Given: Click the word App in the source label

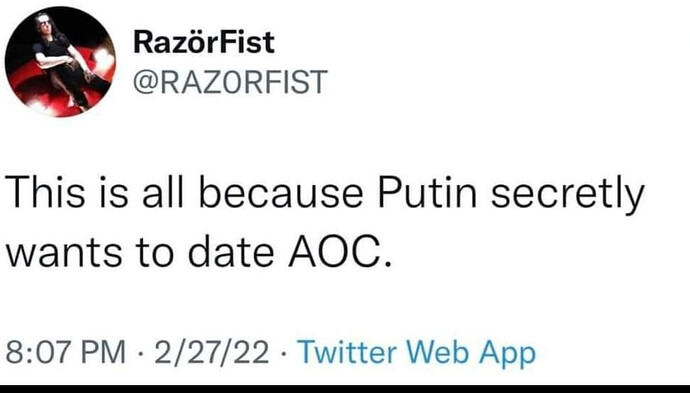Looking at the screenshot, I should (507, 355).
